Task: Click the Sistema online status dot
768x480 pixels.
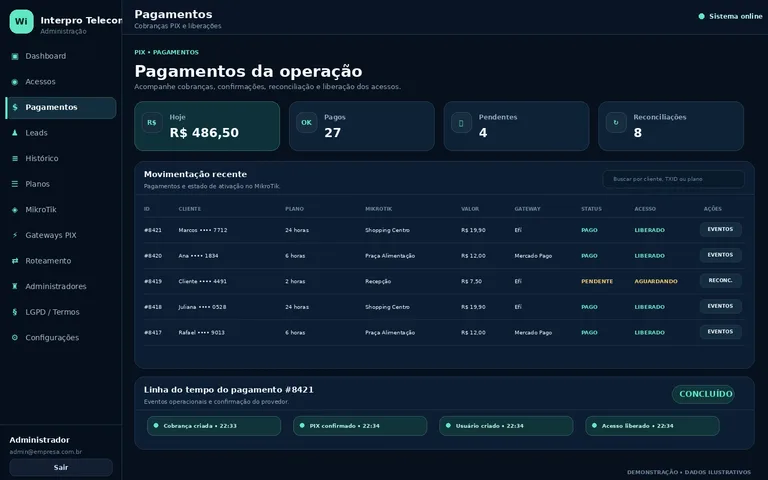Action: pos(701,17)
